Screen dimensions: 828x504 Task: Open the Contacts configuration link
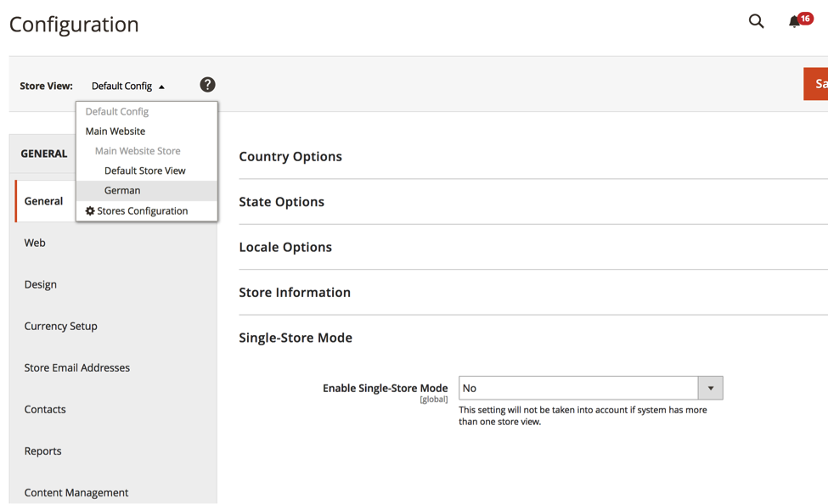[x=44, y=409]
